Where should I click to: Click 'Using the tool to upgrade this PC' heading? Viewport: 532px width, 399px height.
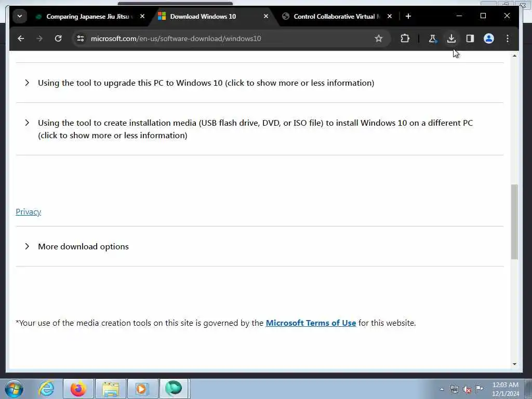(x=206, y=83)
